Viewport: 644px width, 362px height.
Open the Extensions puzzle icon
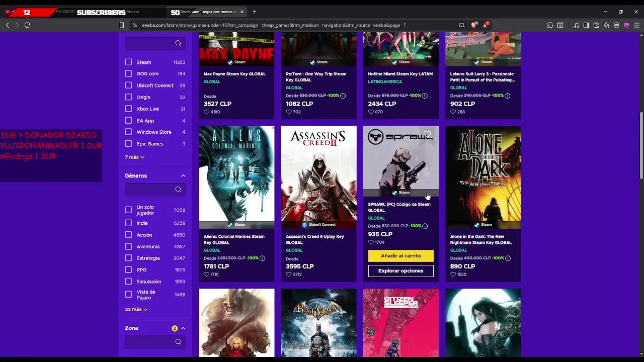pyautogui.click(x=550, y=25)
